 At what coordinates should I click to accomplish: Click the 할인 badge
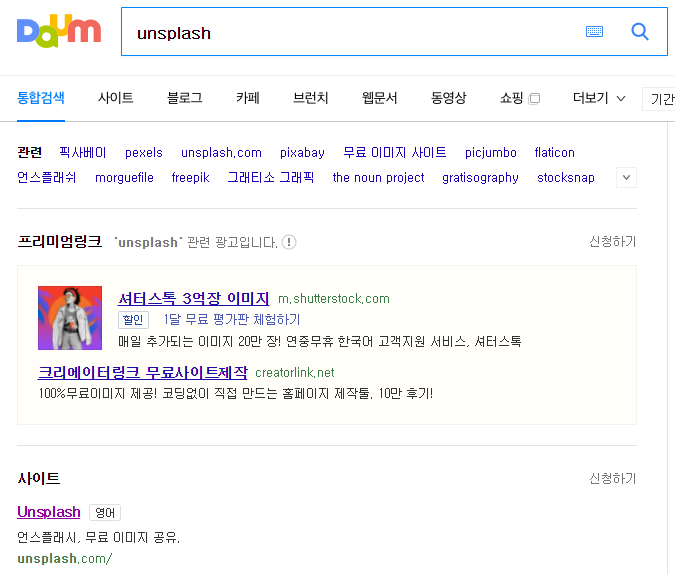pos(133,320)
